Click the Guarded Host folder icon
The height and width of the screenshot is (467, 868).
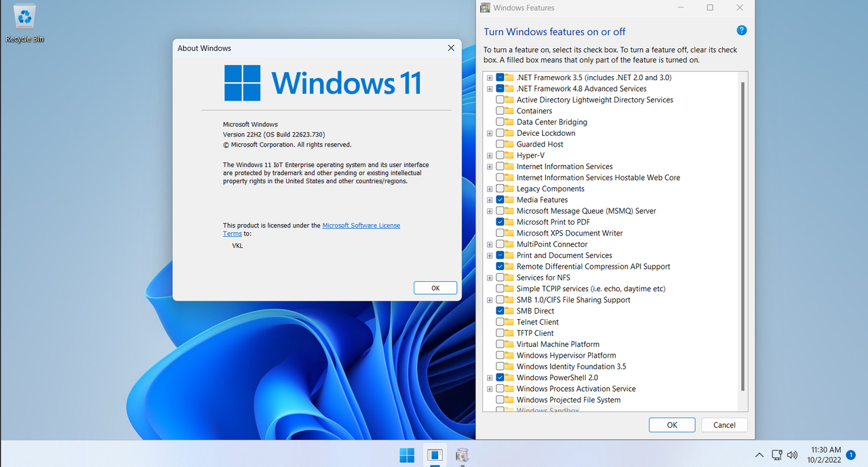click(509, 144)
